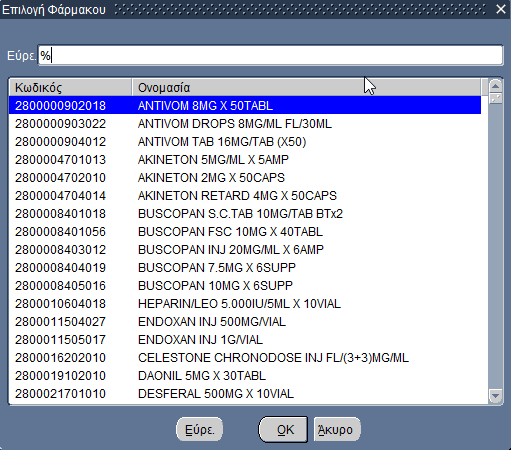This screenshot has height=450, width=511.
Task: Select BUSCOPAN S.C.TAB 10MG/TAB BTx2
Action: [x=245, y=214]
